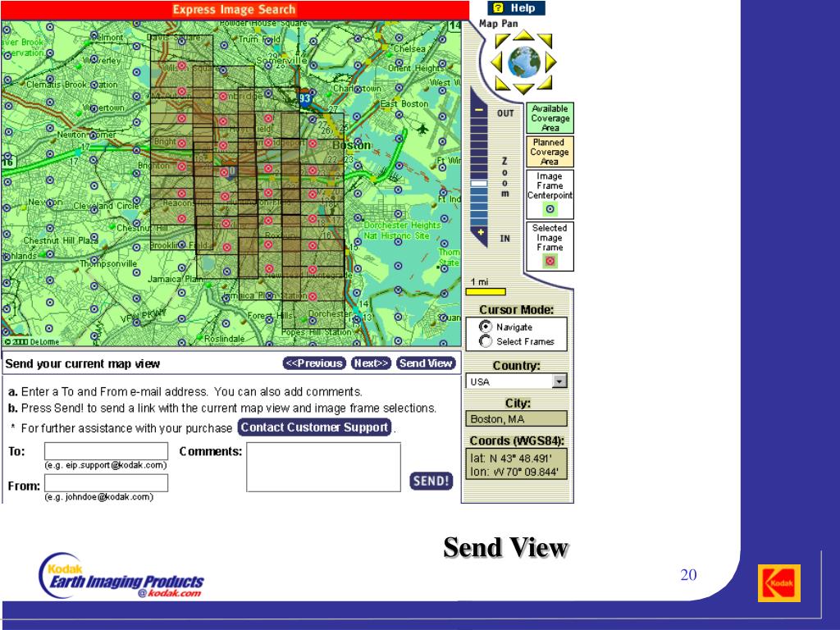840x630 pixels.
Task: Click Dorchester Heights Nat Historic Site label
Action: (402, 231)
